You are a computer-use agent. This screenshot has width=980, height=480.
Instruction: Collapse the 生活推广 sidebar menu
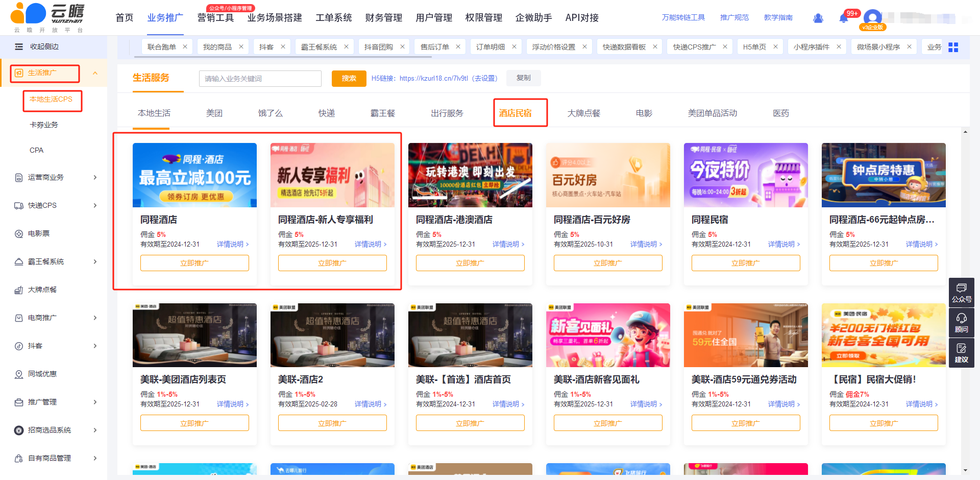(95, 73)
